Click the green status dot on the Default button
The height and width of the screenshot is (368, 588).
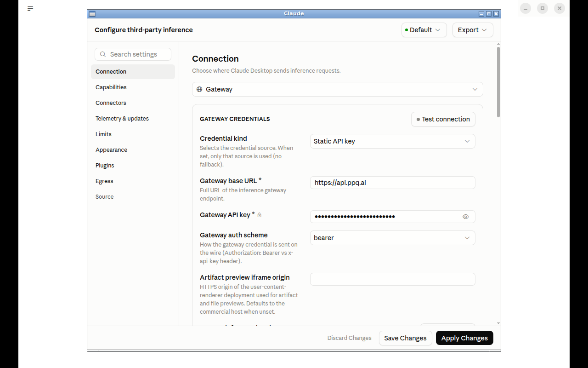[407, 30]
